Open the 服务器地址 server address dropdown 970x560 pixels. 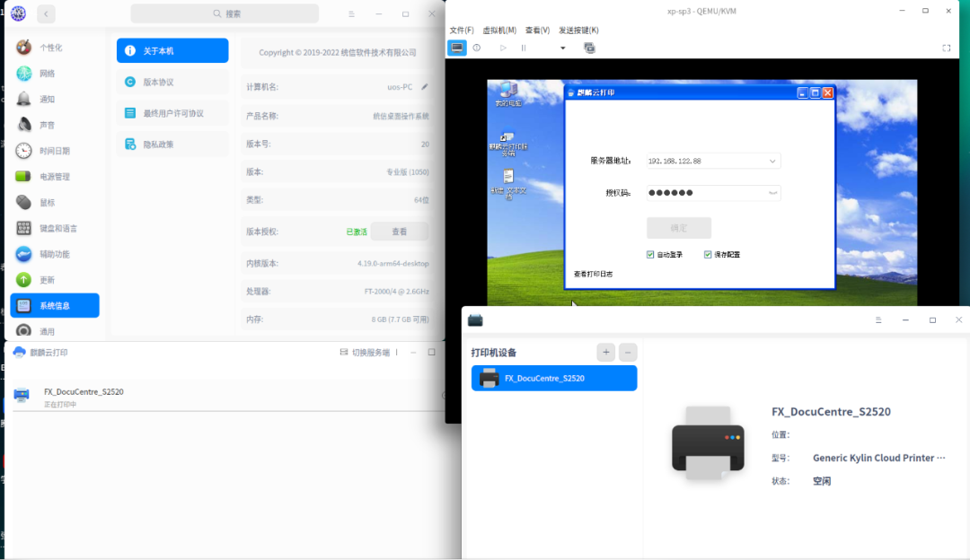click(x=771, y=161)
